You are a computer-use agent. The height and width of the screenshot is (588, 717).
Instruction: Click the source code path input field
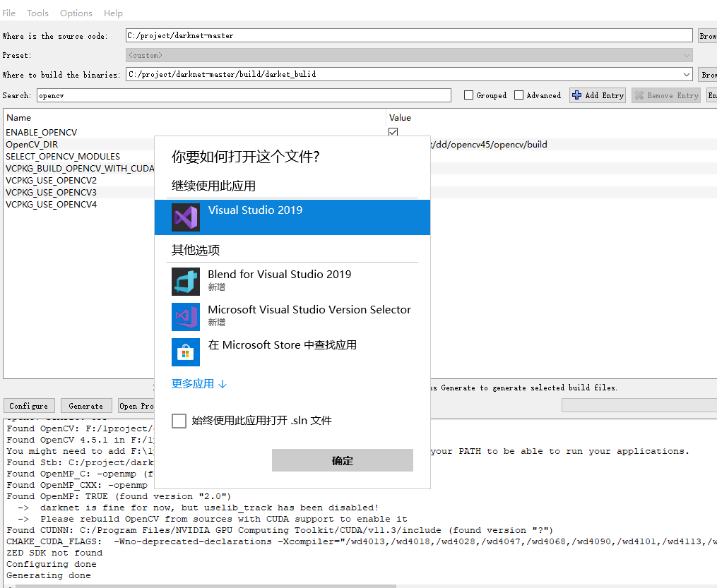tap(409, 35)
